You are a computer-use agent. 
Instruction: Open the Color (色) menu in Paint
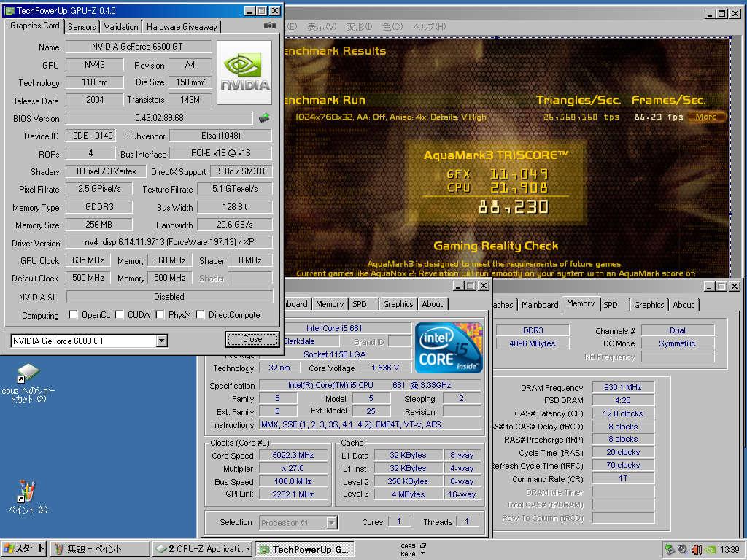[392, 27]
